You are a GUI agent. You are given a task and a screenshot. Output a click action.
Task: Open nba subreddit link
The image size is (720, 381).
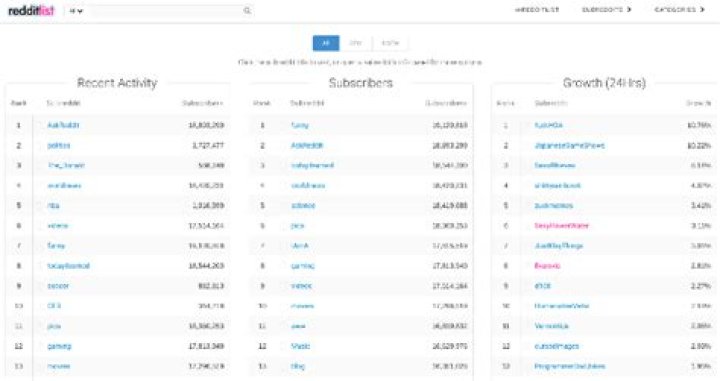point(53,206)
